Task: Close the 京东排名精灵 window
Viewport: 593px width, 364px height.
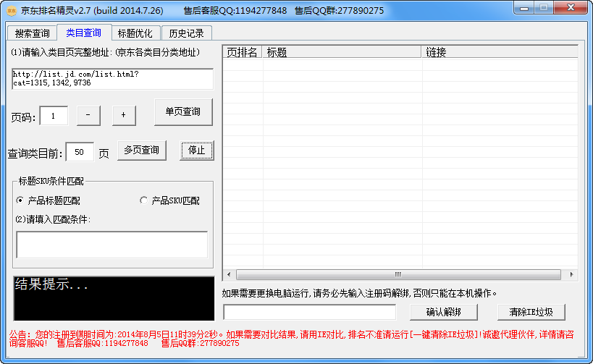Action: [571, 7]
